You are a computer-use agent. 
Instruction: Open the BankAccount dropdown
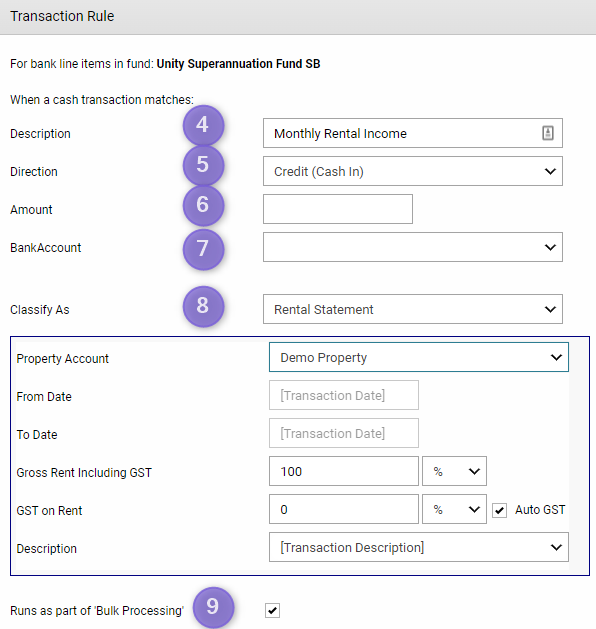[413, 247]
